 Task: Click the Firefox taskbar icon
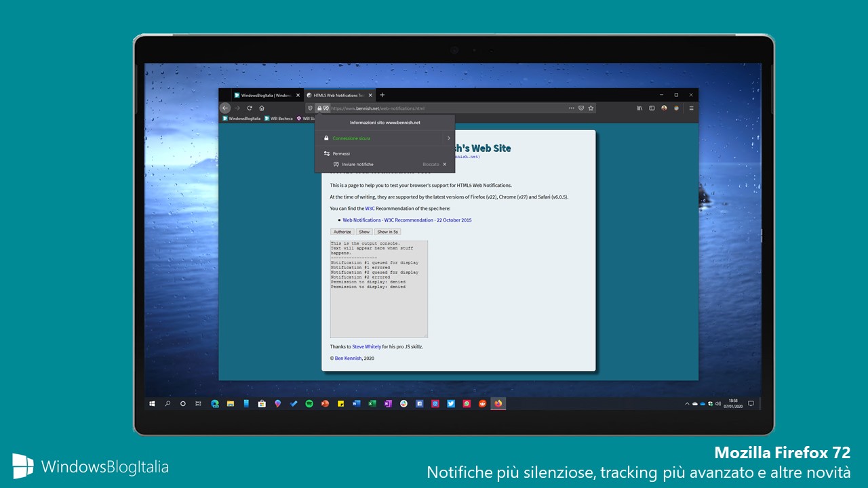click(x=498, y=403)
